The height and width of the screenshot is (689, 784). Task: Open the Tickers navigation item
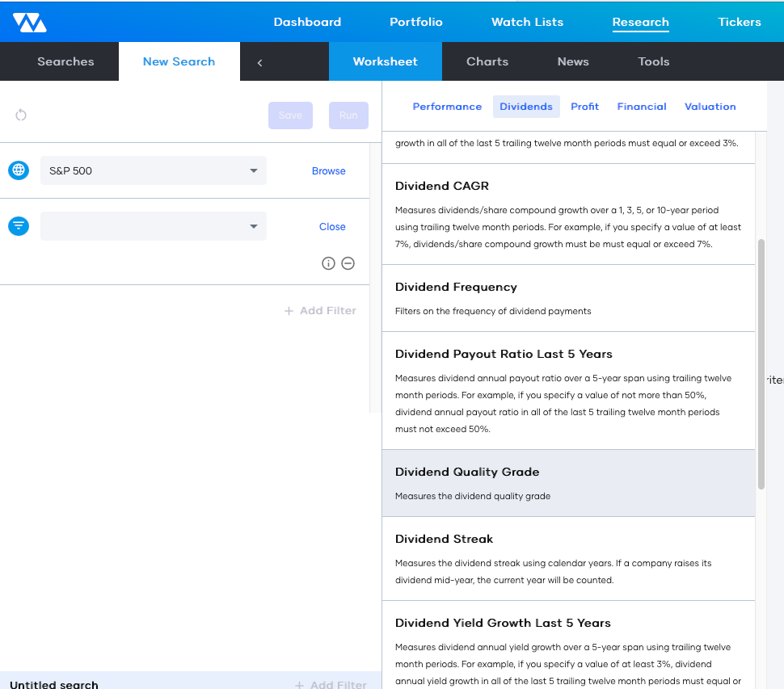739,22
